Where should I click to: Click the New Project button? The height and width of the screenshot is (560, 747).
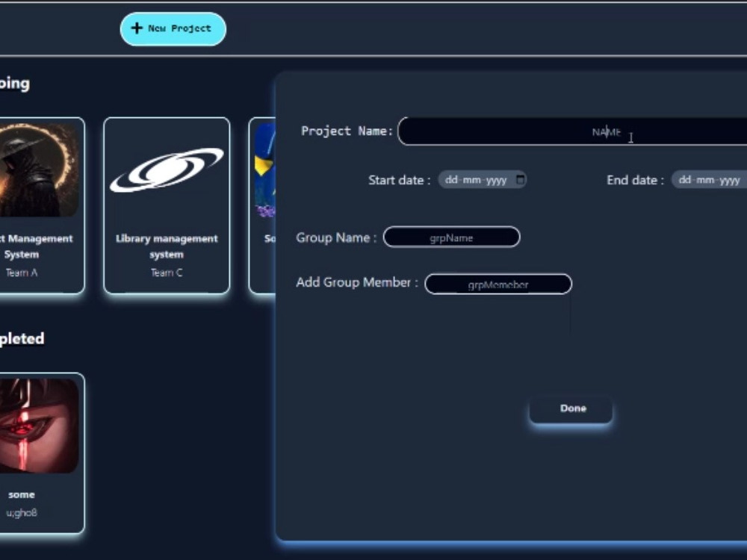pos(173,29)
